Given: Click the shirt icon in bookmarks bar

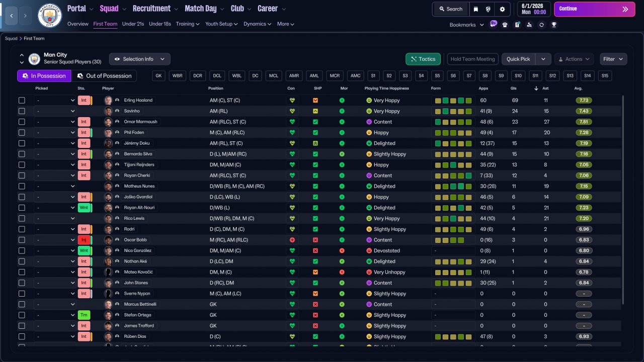Looking at the screenshot, I should click(x=505, y=25).
